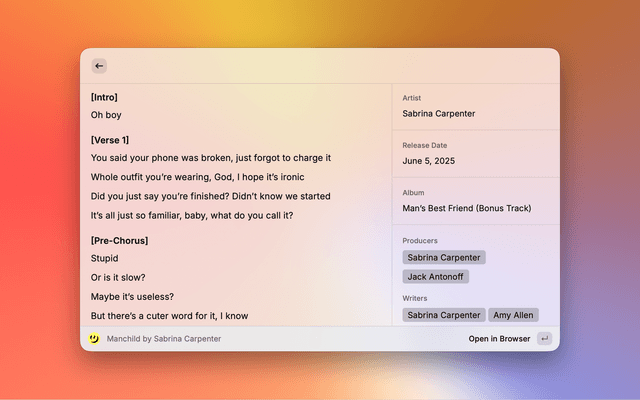Screen dimensions: 640x400
Task: Click the "Did you just say you're finished" lyric
Action: click(210, 196)
